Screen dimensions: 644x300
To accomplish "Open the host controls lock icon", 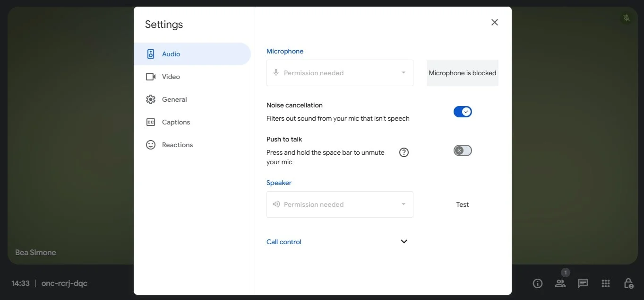I will click(x=628, y=283).
